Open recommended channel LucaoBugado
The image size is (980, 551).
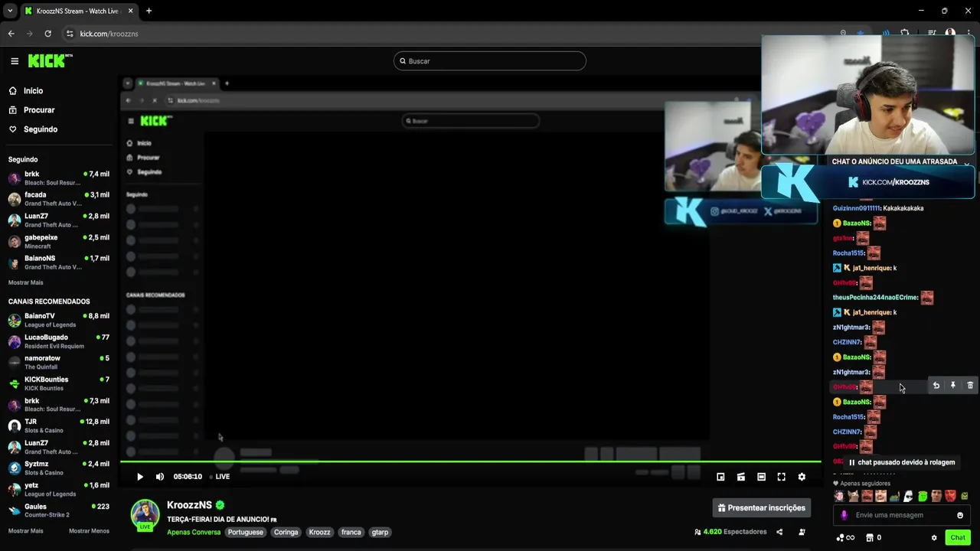click(x=59, y=341)
